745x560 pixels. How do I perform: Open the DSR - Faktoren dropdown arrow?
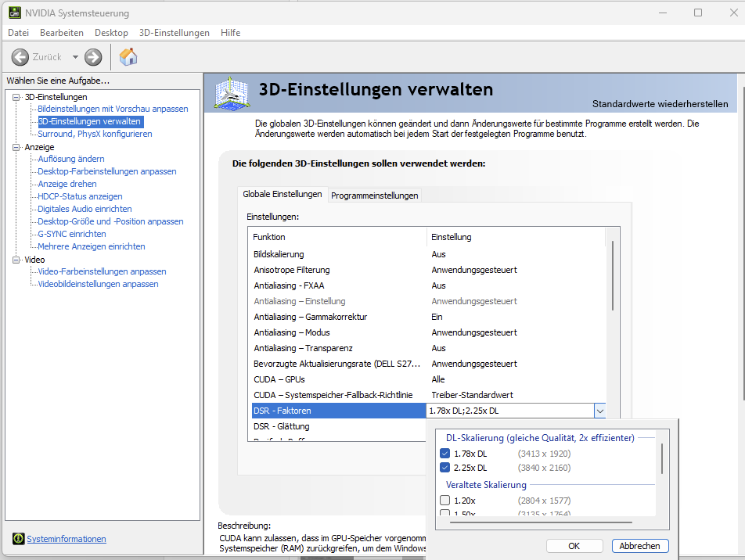599,411
